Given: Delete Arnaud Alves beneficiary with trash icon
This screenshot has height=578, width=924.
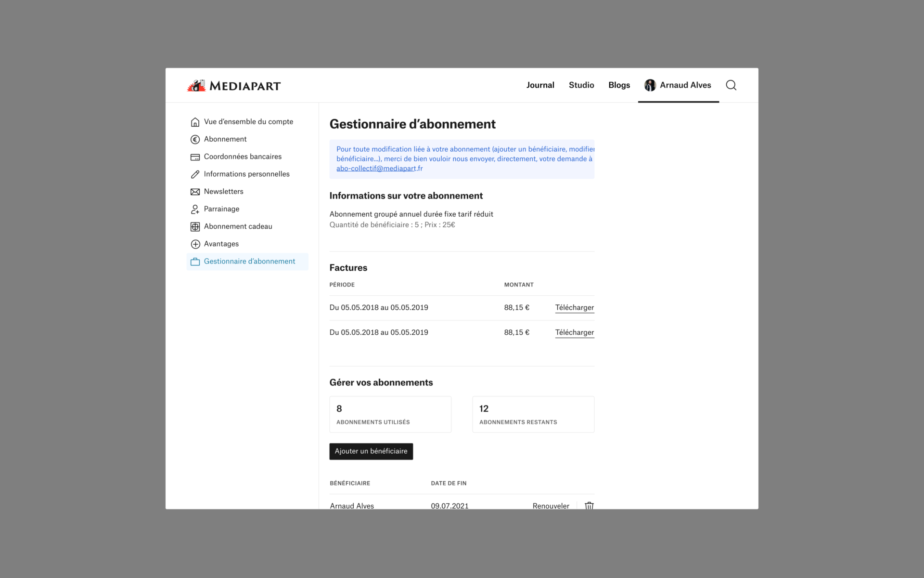Looking at the screenshot, I should (589, 506).
